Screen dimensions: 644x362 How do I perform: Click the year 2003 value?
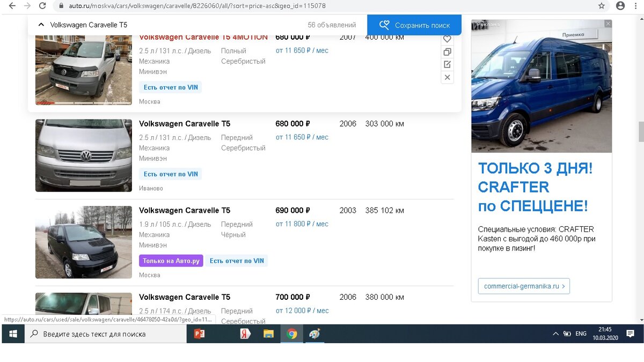pos(348,211)
